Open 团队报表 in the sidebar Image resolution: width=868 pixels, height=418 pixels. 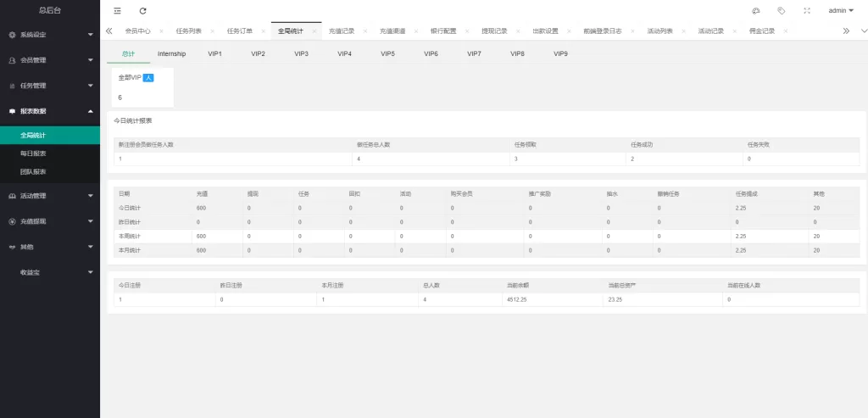[50, 171]
